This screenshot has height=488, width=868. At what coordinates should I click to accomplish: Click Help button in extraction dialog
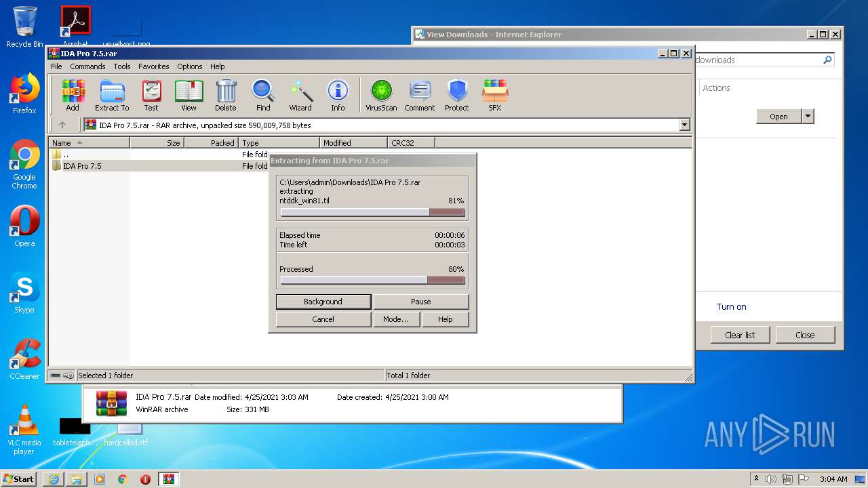click(446, 319)
